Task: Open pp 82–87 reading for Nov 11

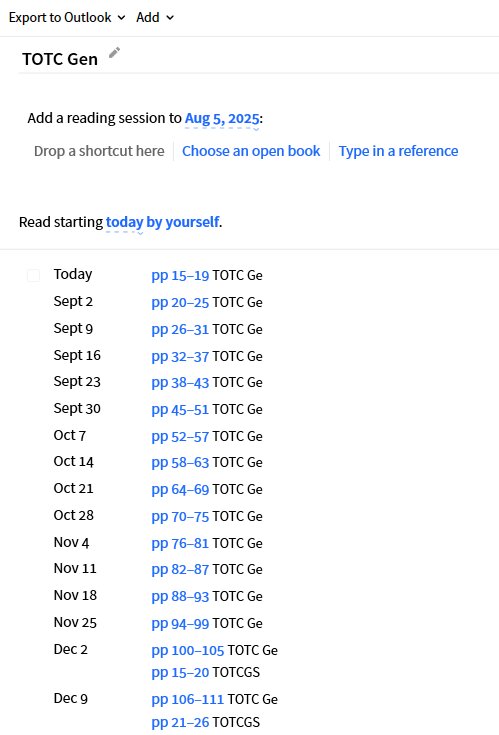Action: coord(180,570)
